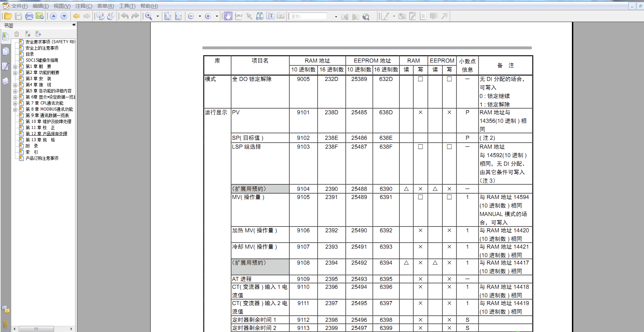644x332 pixels.
Task: Expand the 第1章 概要 bookmark node
Action: point(15,67)
